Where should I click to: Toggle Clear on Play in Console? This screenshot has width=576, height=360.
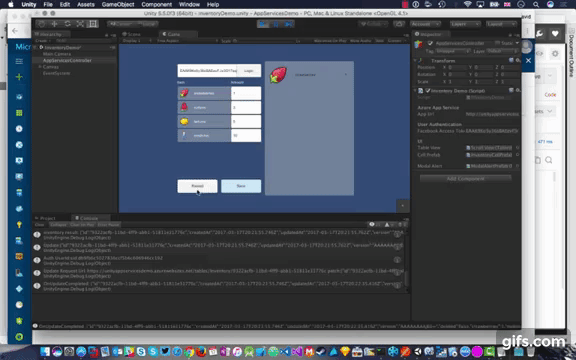[82, 224]
